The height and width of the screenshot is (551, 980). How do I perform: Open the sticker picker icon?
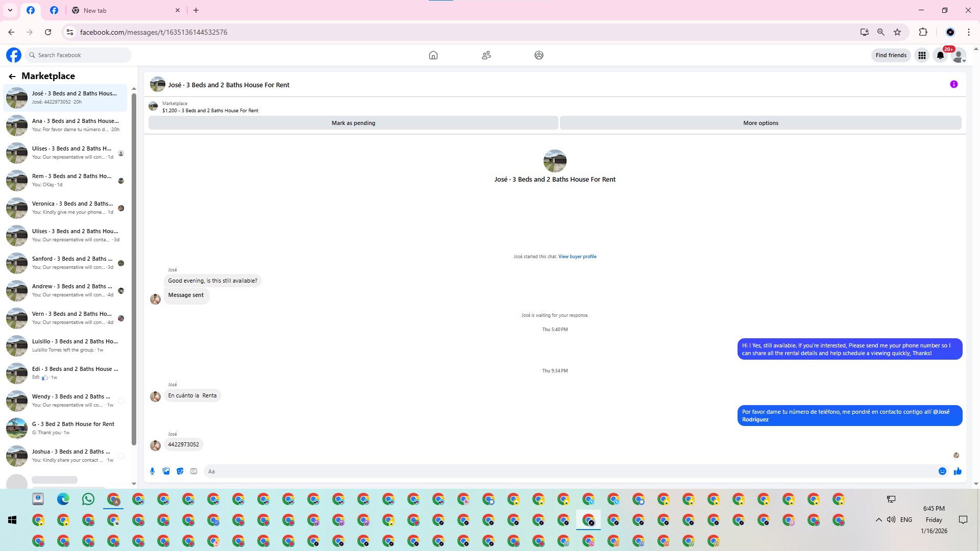pyautogui.click(x=180, y=471)
